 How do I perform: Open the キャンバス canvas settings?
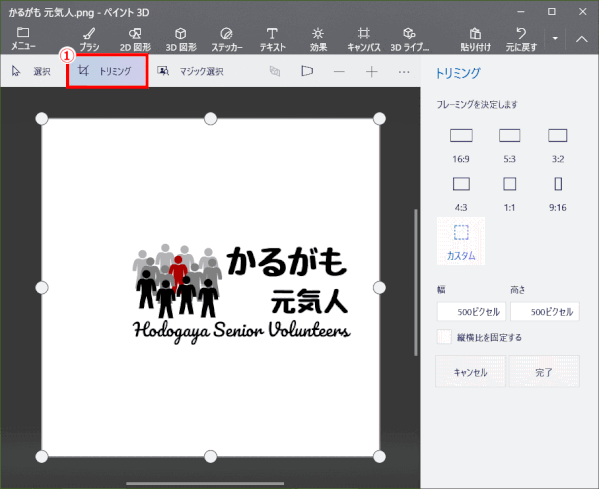[x=364, y=39]
